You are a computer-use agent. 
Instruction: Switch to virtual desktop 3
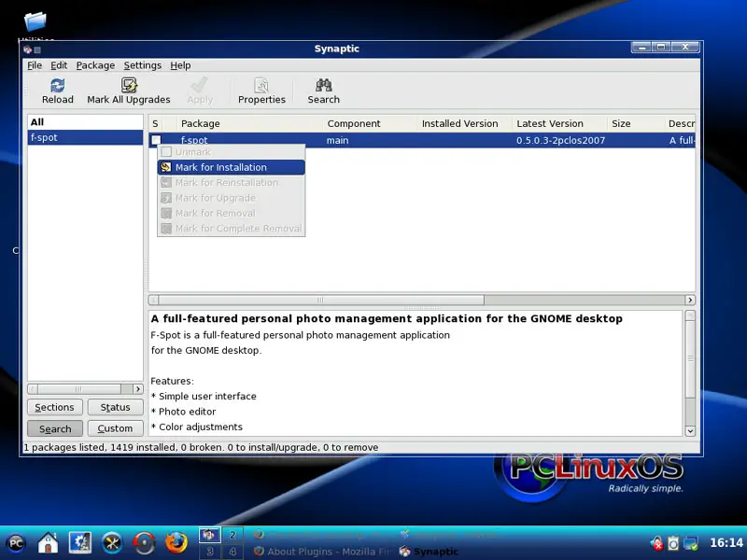pyautogui.click(x=209, y=552)
